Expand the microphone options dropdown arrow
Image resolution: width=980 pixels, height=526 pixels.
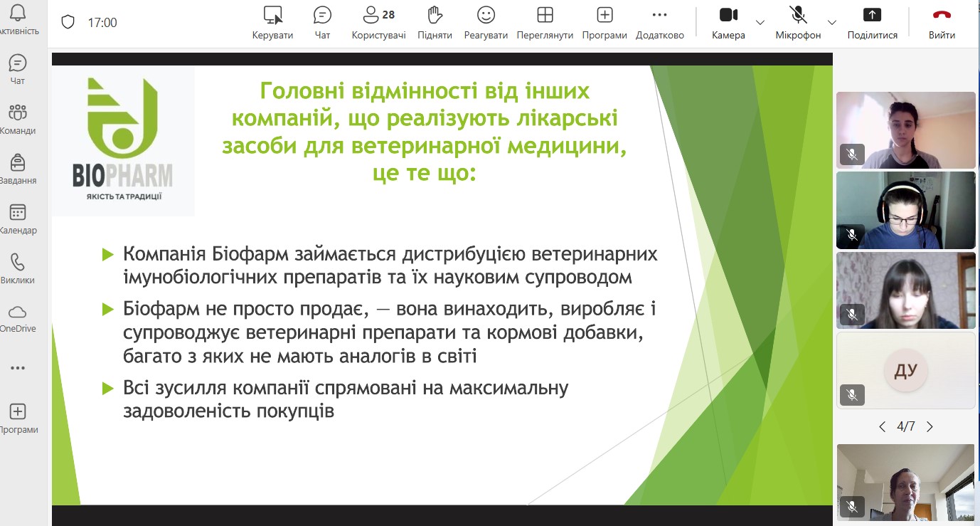coord(831,22)
